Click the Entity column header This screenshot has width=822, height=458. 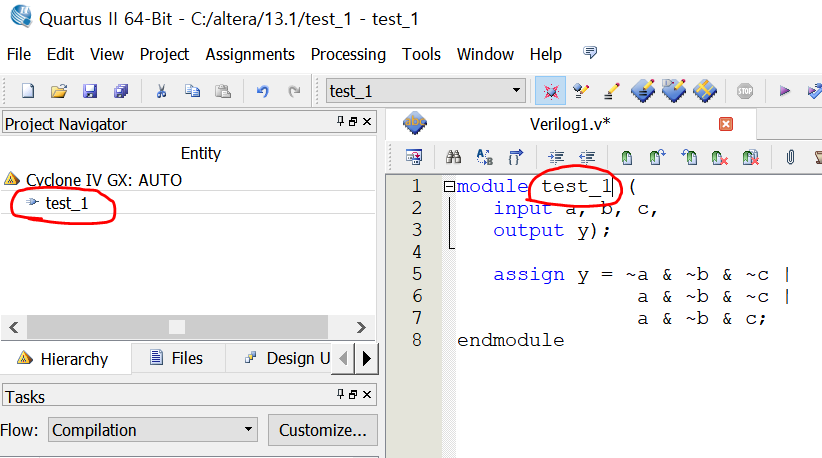tap(201, 154)
